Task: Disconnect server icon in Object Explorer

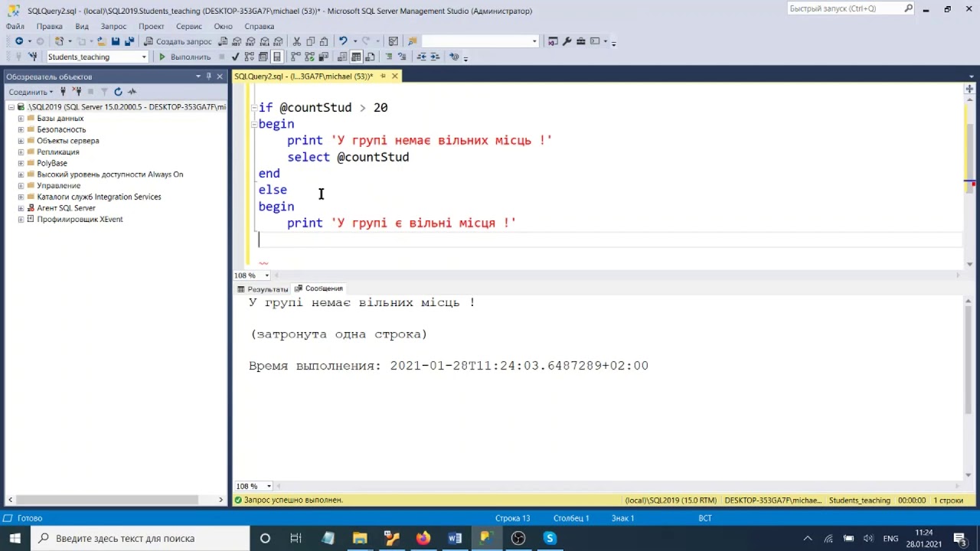Action: 77,92
